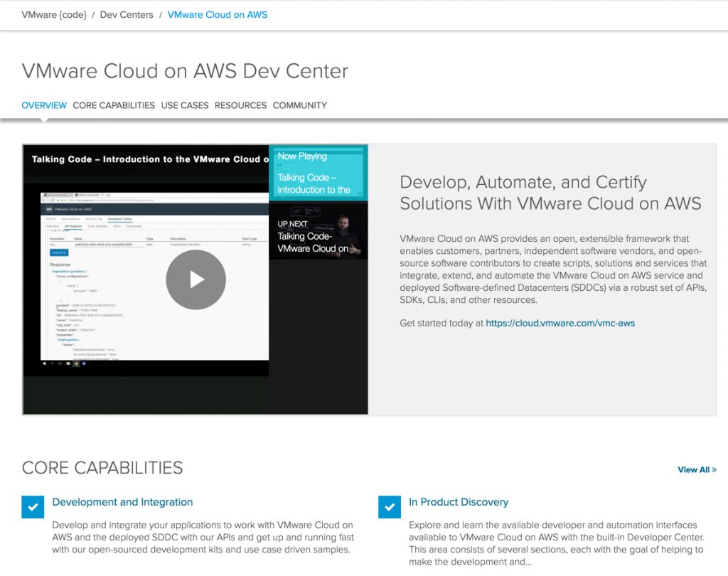
Task: Click the In Product Discovery checkmark icon
Action: click(389, 507)
